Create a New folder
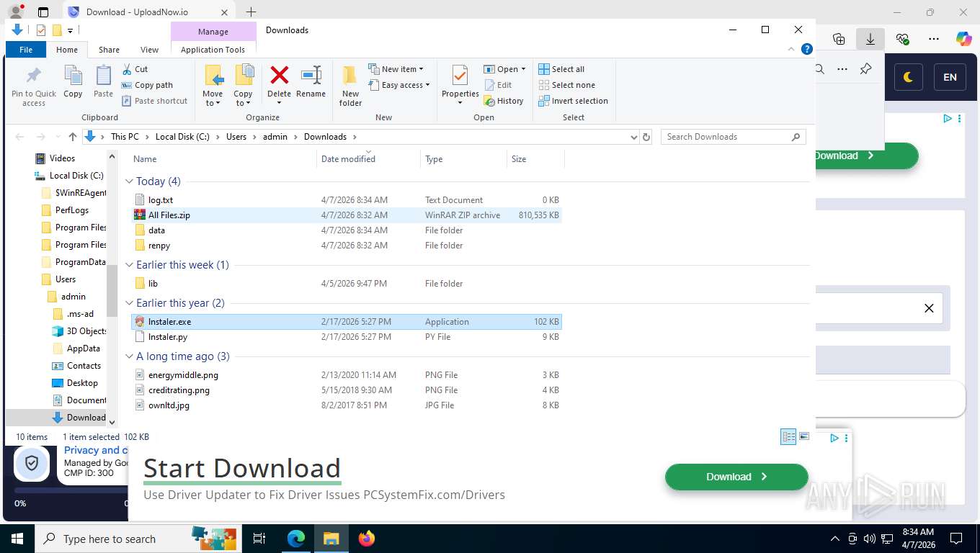The height and width of the screenshot is (553, 980). [x=350, y=86]
